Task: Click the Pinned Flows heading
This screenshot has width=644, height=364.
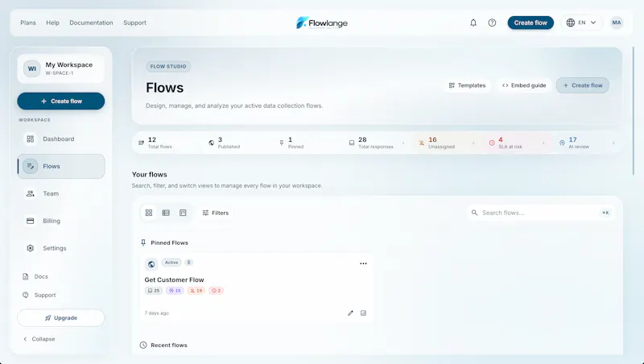Action: click(169, 243)
